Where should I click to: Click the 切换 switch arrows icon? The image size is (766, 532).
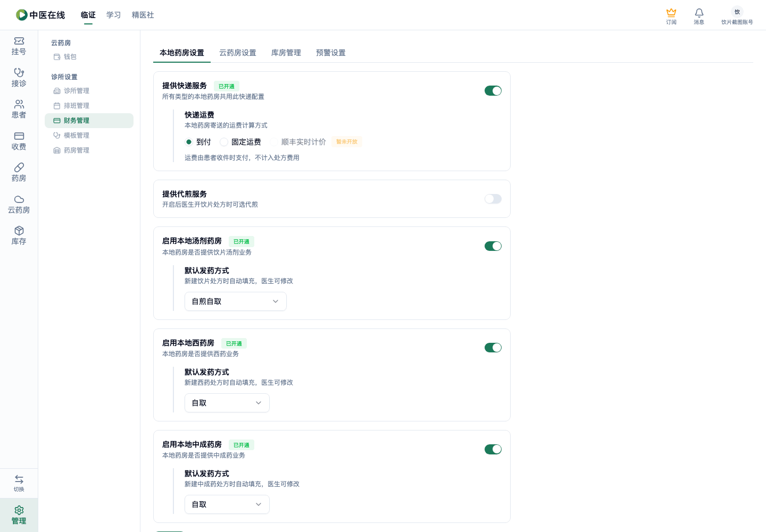(x=19, y=479)
